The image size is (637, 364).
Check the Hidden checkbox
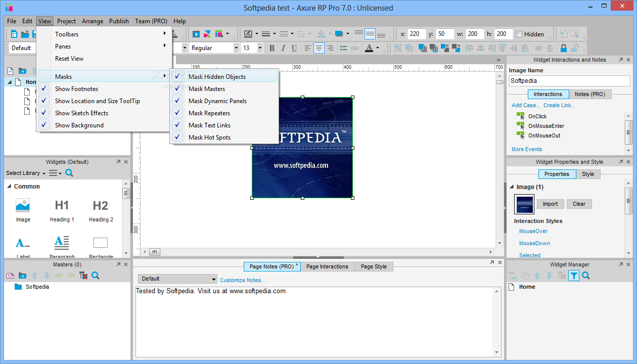pyautogui.click(x=519, y=34)
